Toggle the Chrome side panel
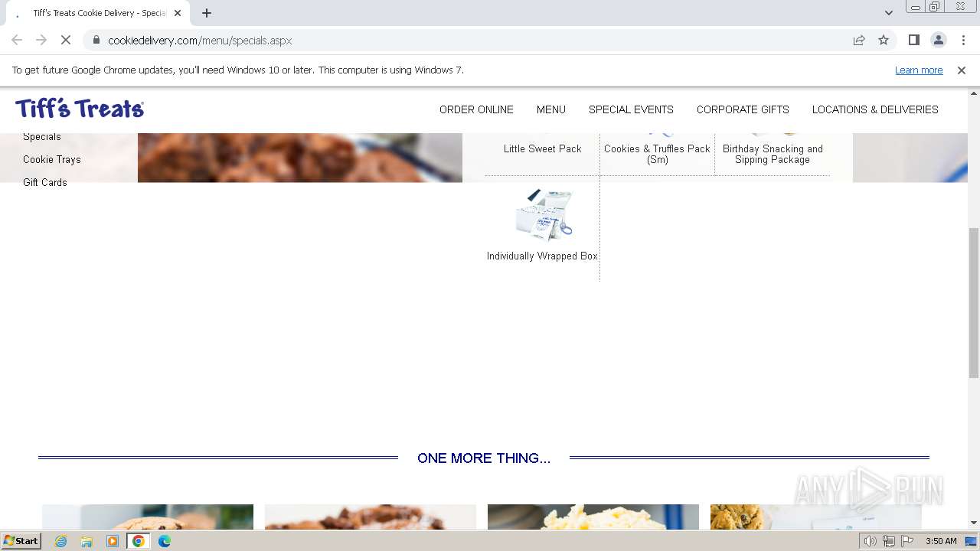Image resolution: width=980 pixels, height=551 pixels. pos(913,40)
